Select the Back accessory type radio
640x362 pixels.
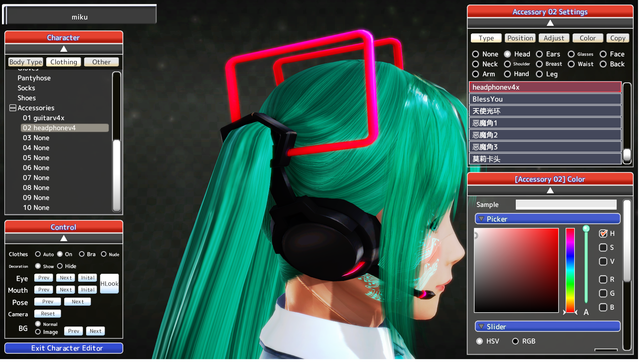(603, 64)
